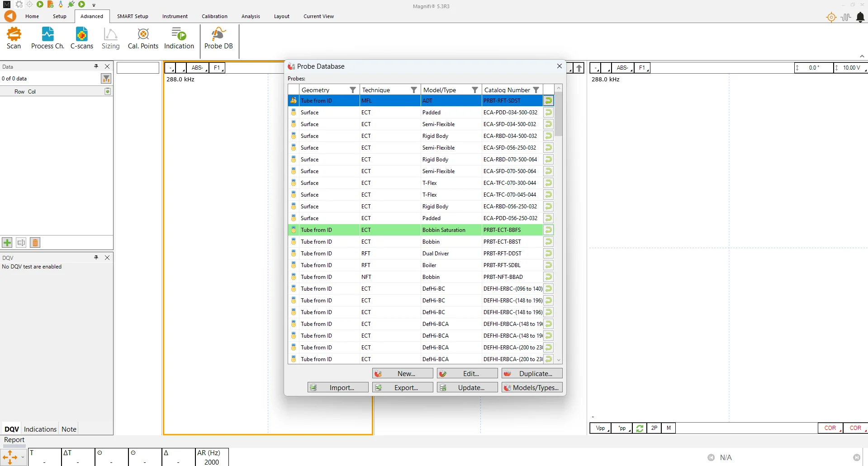This screenshot has width=868, height=466.
Task: Switch to the Calibration tab
Action: [214, 16]
